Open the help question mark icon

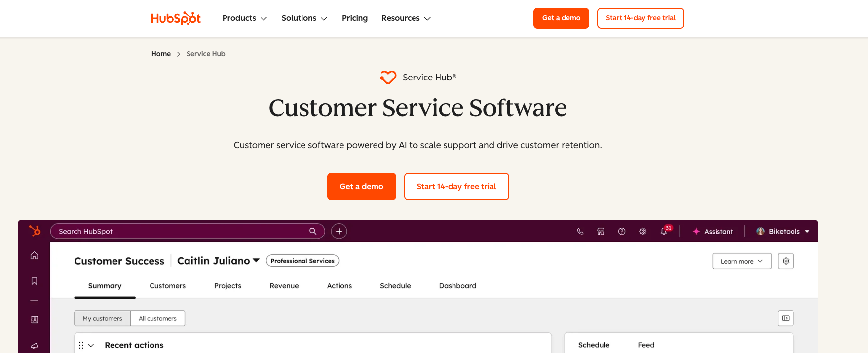(622, 231)
